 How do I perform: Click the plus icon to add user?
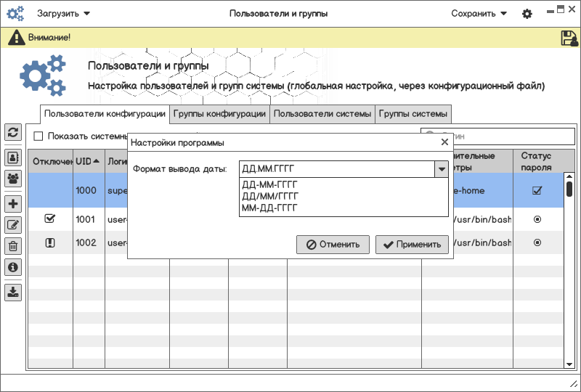pos(13,204)
